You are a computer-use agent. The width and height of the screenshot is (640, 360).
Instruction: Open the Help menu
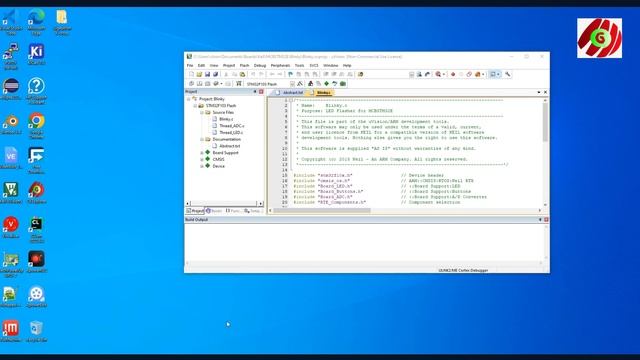[347, 65]
